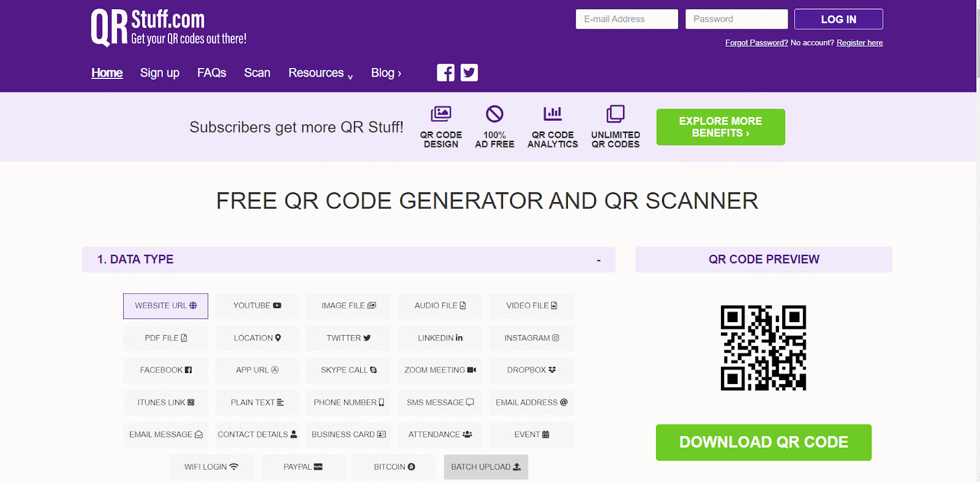This screenshot has height=482, width=980.
Task: Click the QR Code Analytics chart icon
Action: (x=552, y=114)
